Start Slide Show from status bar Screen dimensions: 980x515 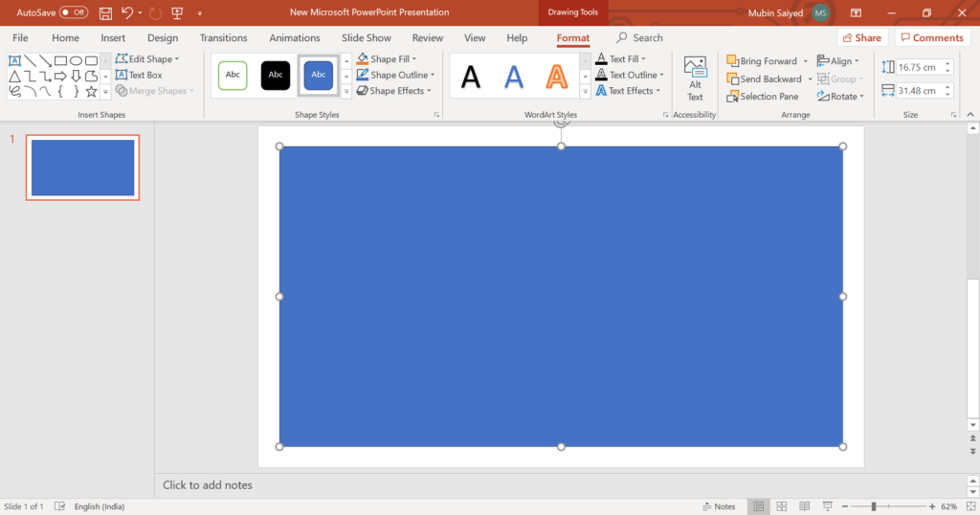point(828,506)
